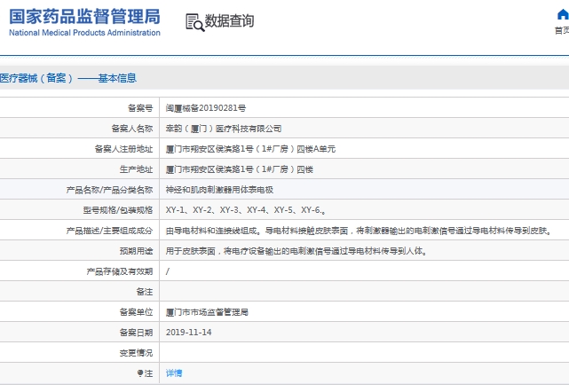The height and width of the screenshot is (392, 569).
Task: Click the 产品描述/主要组成成分 label
Action: (x=109, y=231)
